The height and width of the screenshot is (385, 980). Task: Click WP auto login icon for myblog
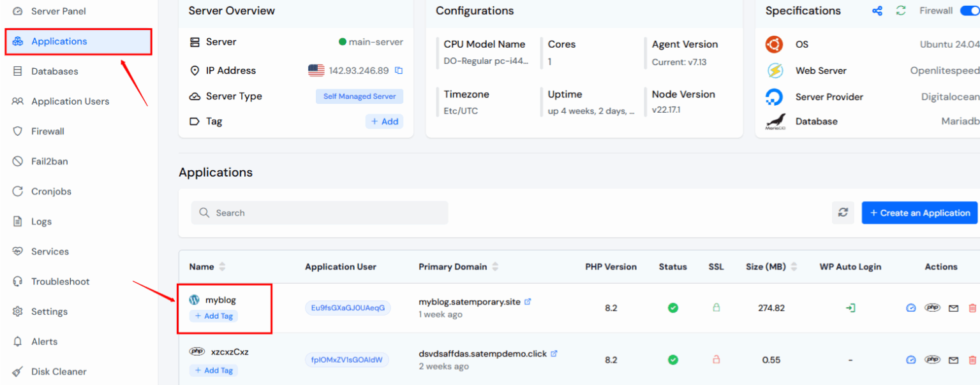[850, 308]
